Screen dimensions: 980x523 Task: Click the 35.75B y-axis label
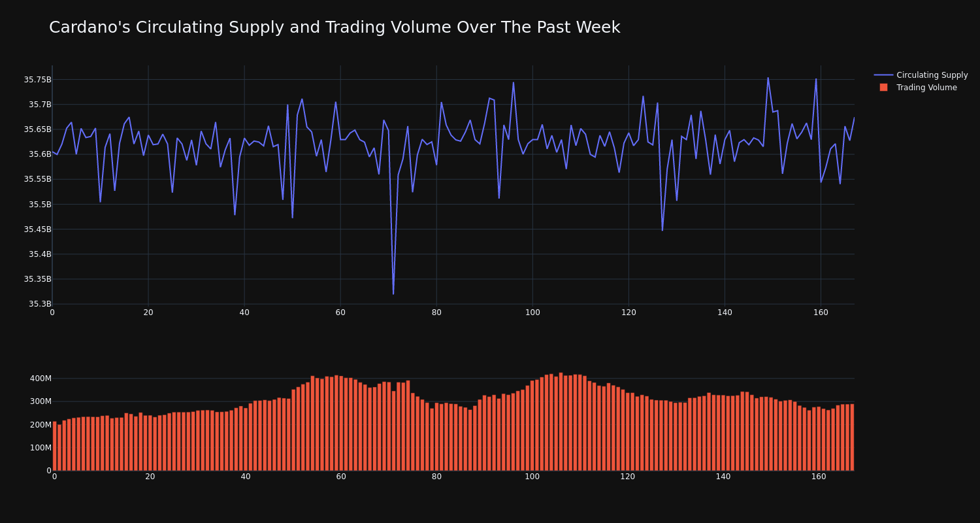click(x=37, y=80)
